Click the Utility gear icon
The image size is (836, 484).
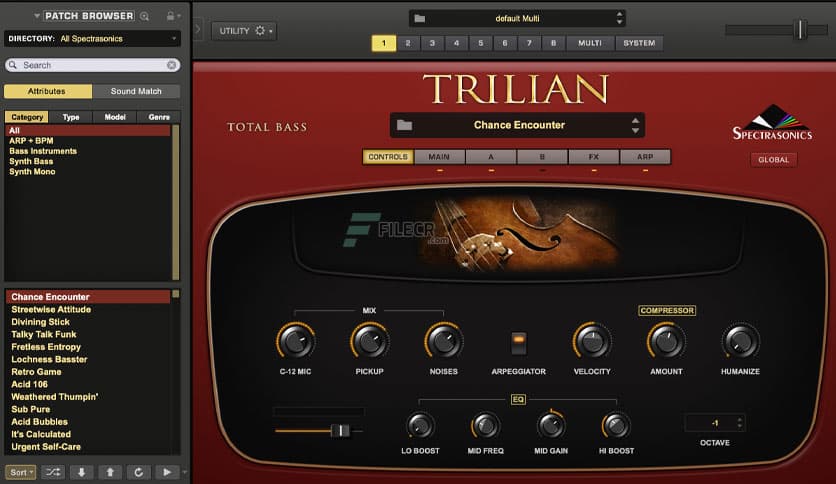point(260,31)
